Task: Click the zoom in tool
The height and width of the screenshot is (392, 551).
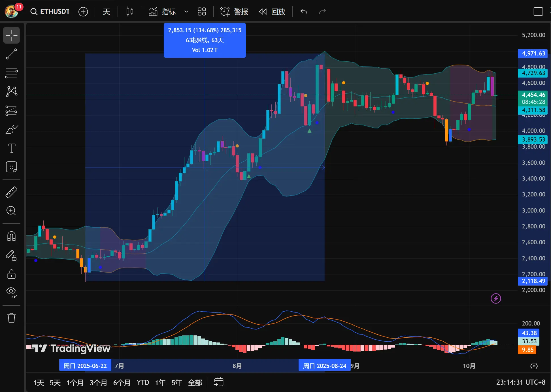Action: point(11,211)
